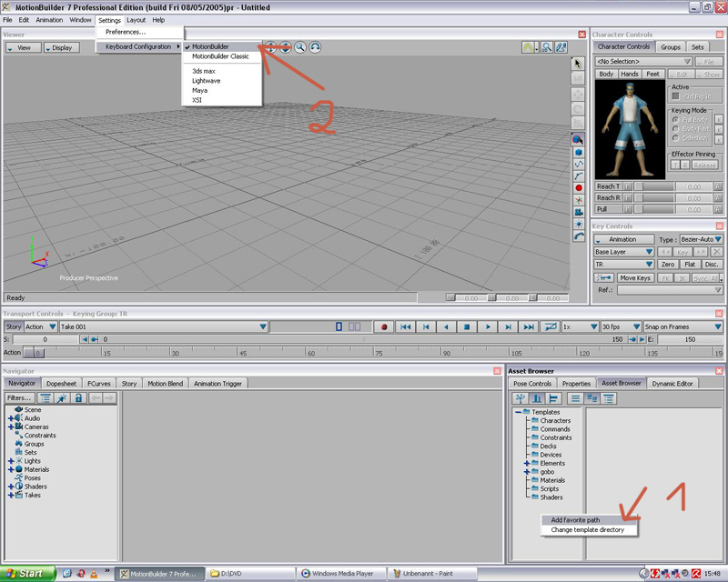Click the lock icon in Navigator toolbar

[78, 398]
